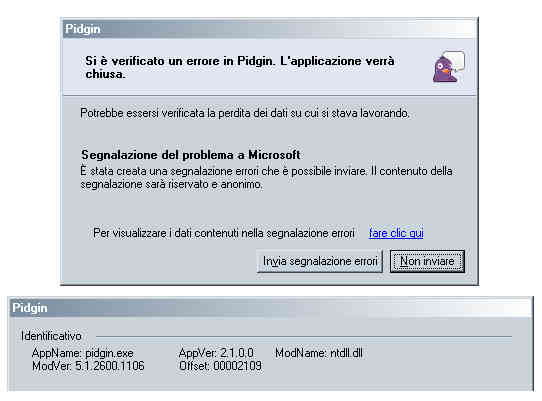Click the 'ModName: ntdll.dll' entry
The image size is (542, 401).
pyautogui.click(x=319, y=353)
